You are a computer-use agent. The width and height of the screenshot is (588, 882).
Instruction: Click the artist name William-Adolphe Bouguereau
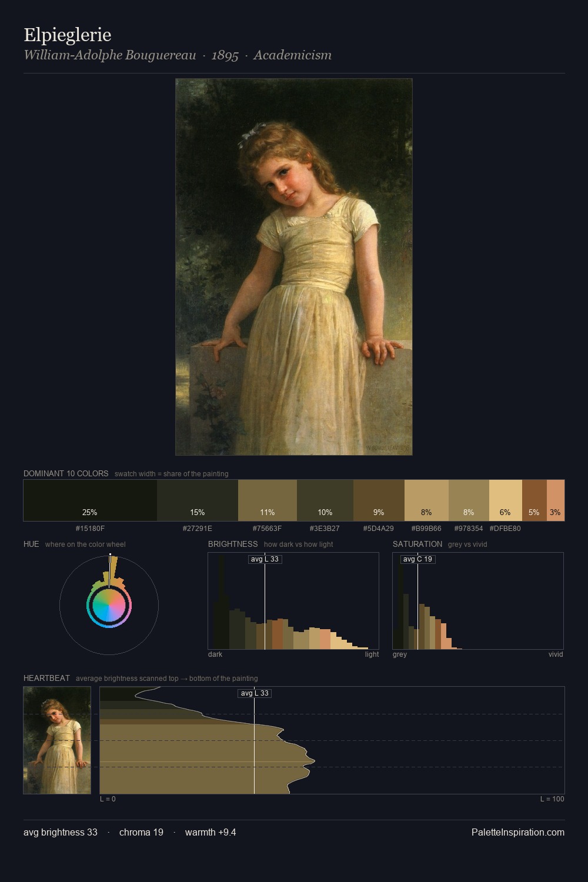(110, 55)
